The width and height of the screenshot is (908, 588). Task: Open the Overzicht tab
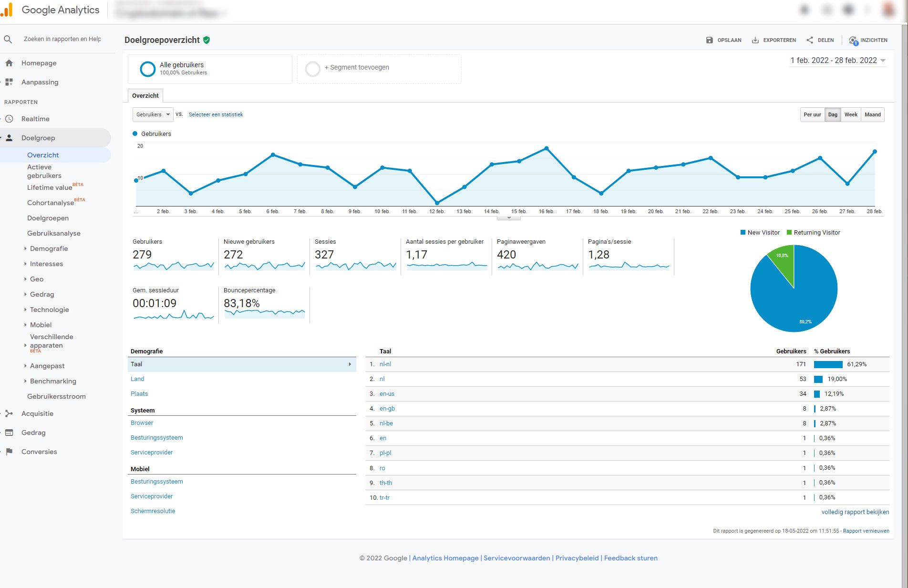145,95
